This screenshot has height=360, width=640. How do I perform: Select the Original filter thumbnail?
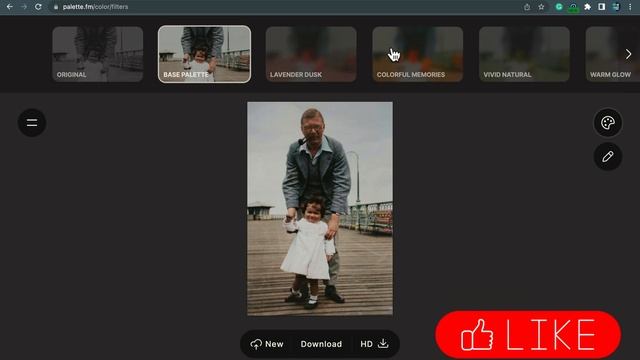pyautogui.click(x=98, y=54)
